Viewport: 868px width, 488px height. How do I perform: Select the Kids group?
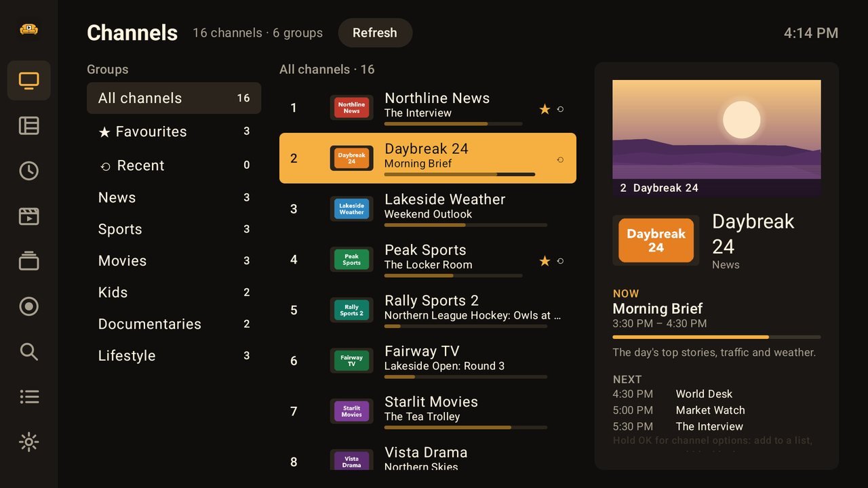(174, 292)
